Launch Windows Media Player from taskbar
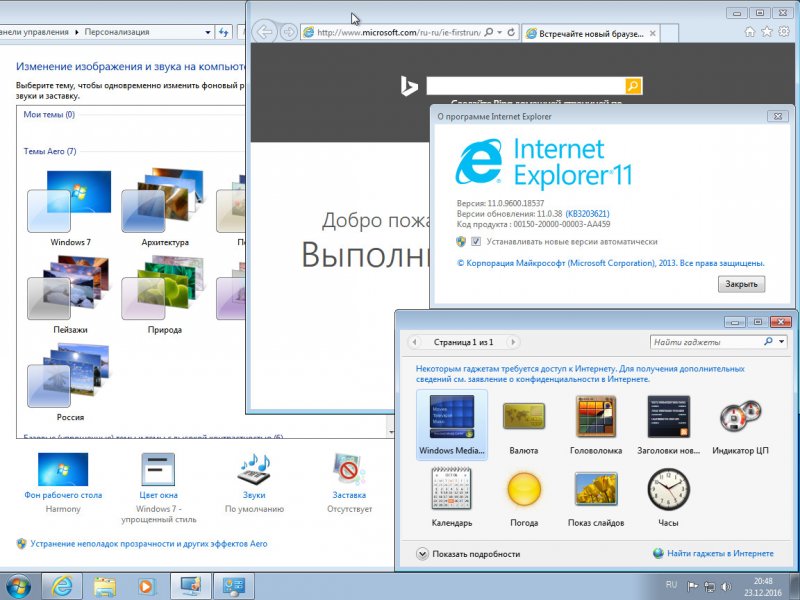800x600 pixels. 147,586
